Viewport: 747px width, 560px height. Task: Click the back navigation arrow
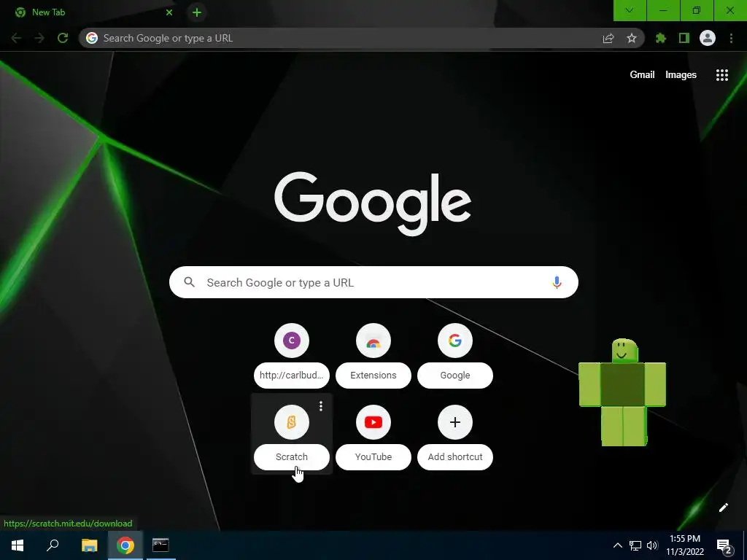tap(16, 38)
